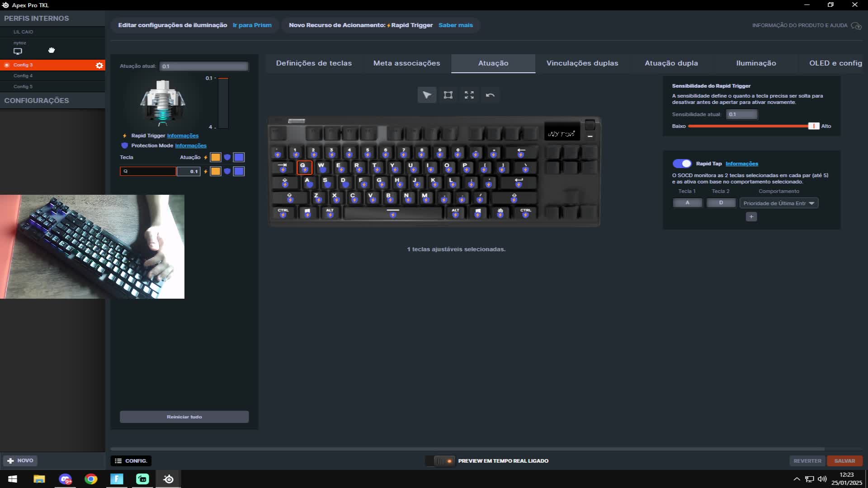This screenshot has height=488, width=868.
Task: Toggle Q row orange Rapid Trigger checkbox
Action: coord(216,171)
